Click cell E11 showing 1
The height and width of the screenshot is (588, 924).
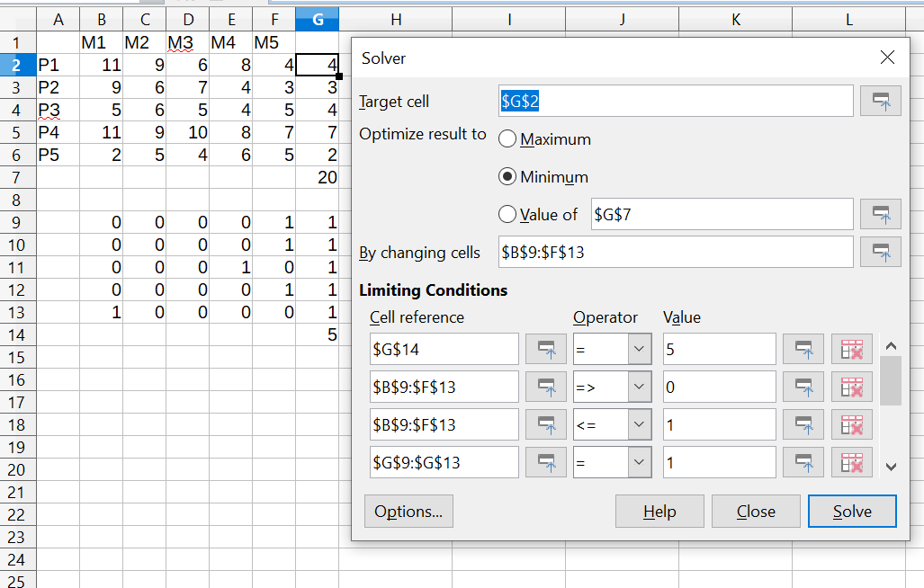[231, 267]
